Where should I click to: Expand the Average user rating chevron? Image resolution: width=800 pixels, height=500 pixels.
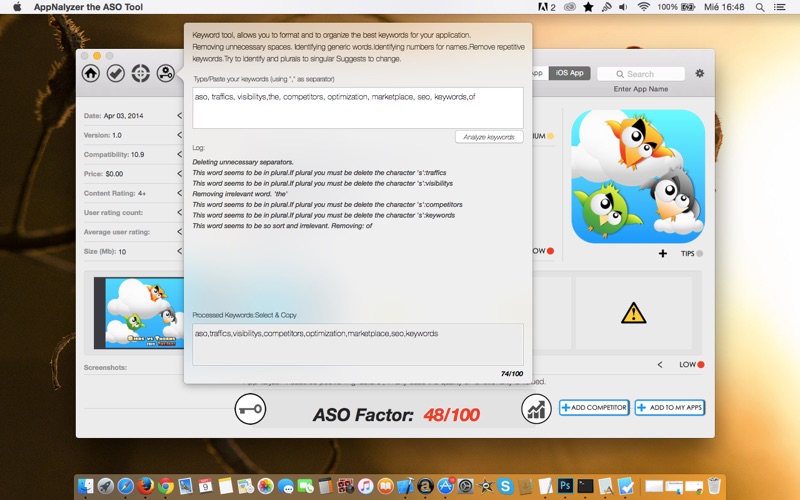click(x=180, y=232)
